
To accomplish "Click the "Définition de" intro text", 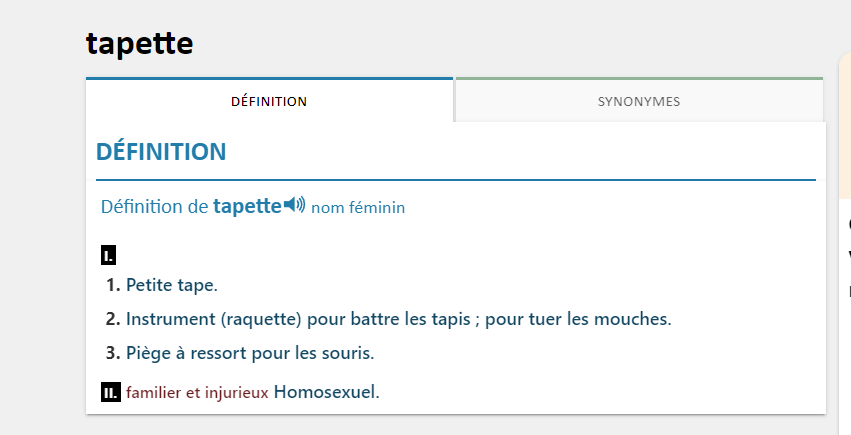I will coord(155,207).
